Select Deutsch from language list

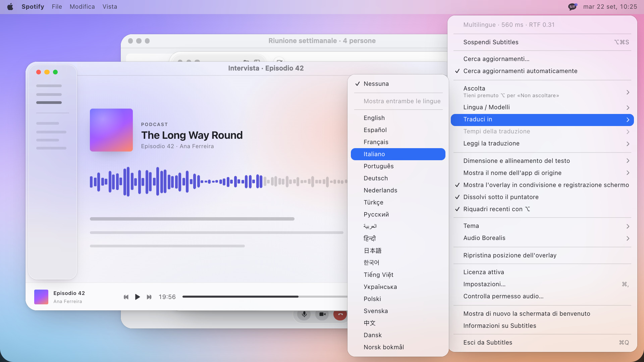pyautogui.click(x=398, y=178)
